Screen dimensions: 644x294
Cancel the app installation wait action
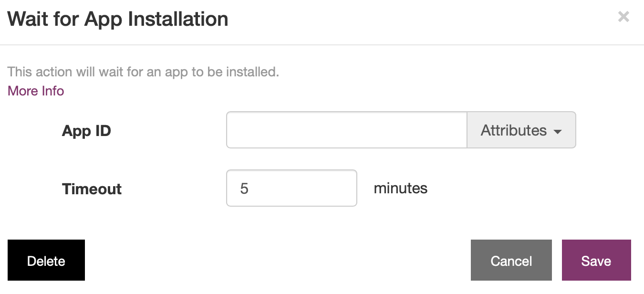511,260
